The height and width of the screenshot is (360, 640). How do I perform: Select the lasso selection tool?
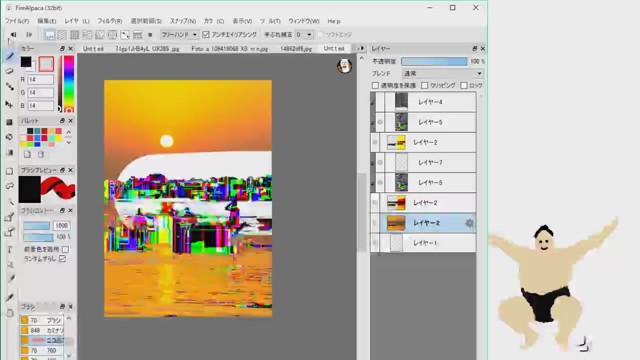[x=9, y=186]
